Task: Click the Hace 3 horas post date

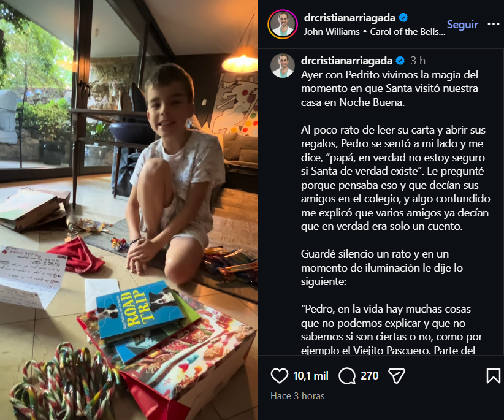Action: coord(297,396)
